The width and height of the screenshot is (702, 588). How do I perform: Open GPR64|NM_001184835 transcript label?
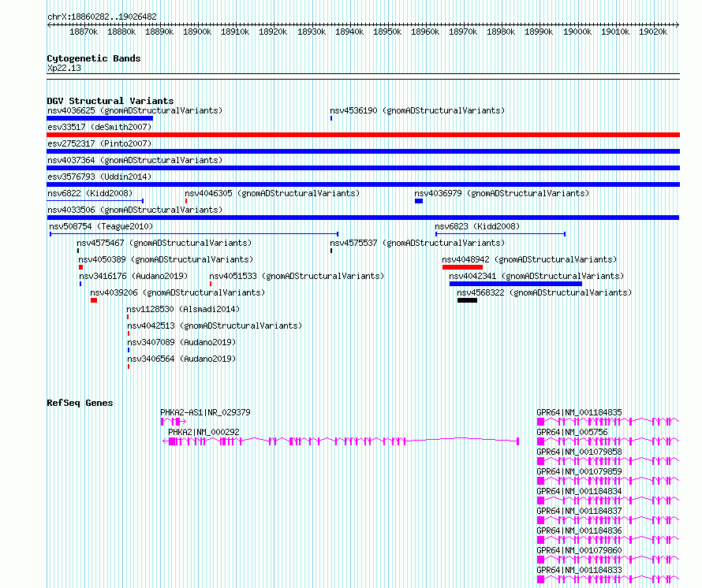(x=579, y=412)
